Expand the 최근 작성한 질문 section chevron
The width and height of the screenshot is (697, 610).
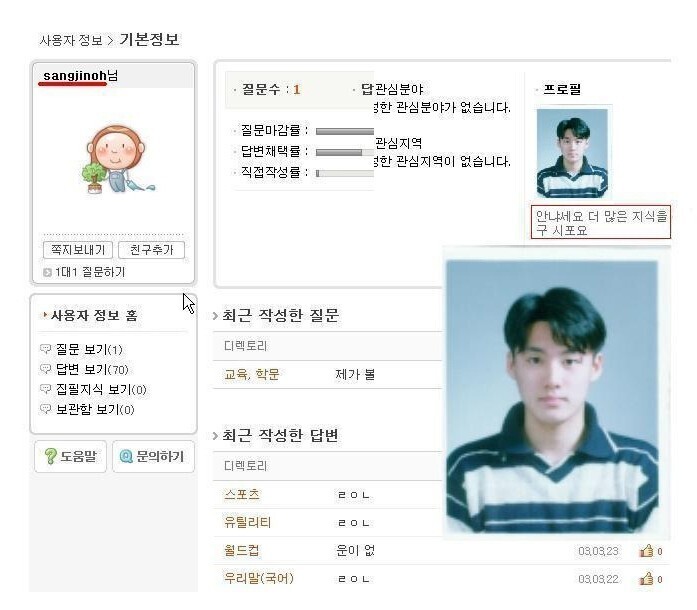pos(216,316)
